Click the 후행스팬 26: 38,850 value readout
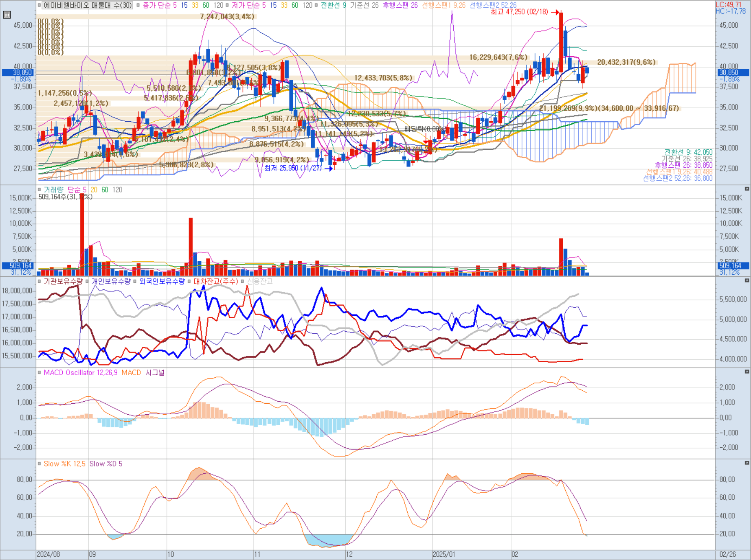This screenshot has width=751, height=560. (x=684, y=165)
